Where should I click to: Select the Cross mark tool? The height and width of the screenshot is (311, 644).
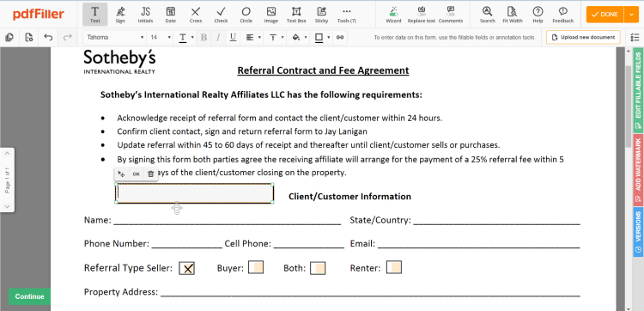coord(196,15)
